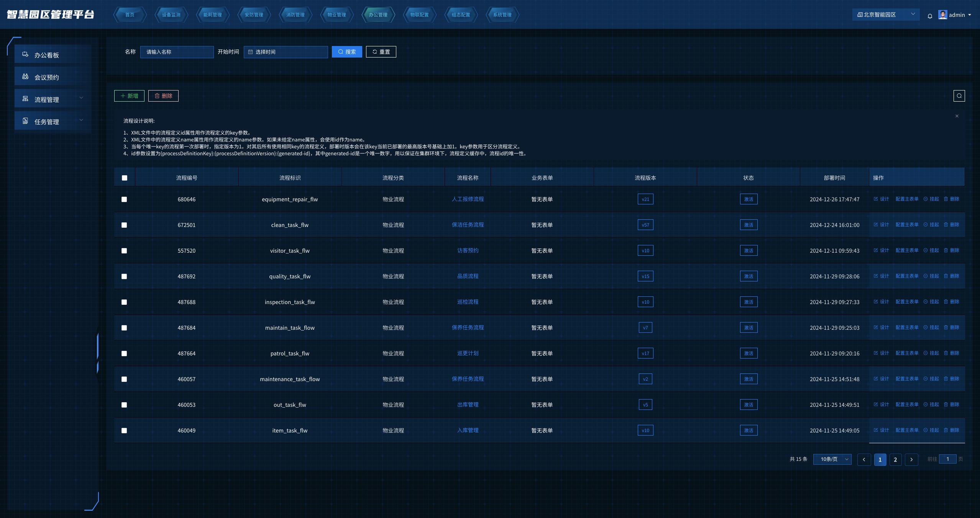
Task: Open the 10条/页 page size dropdown
Action: (x=832, y=459)
